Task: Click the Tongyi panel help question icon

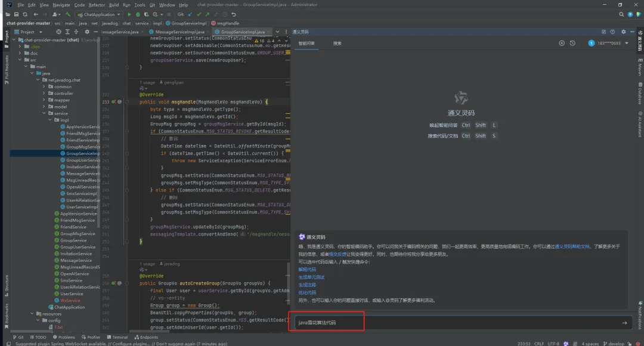Action: [613, 32]
